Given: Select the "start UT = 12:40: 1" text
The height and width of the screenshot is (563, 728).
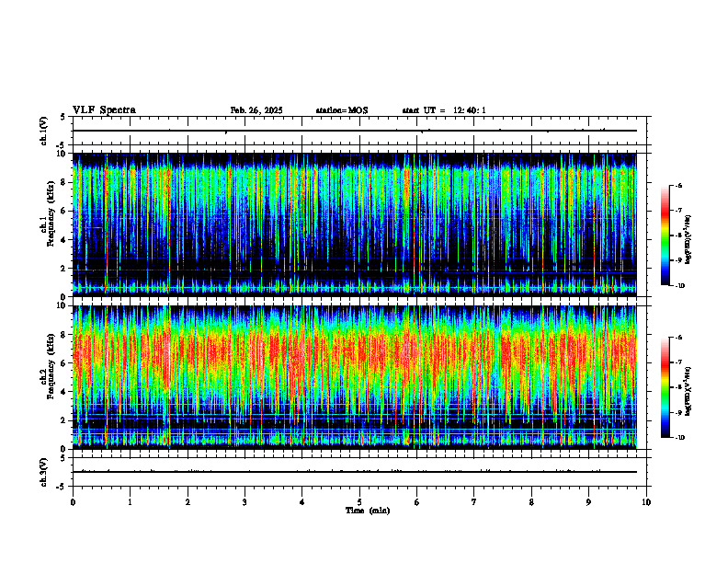Looking at the screenshot, I should (x=444, y=110).
